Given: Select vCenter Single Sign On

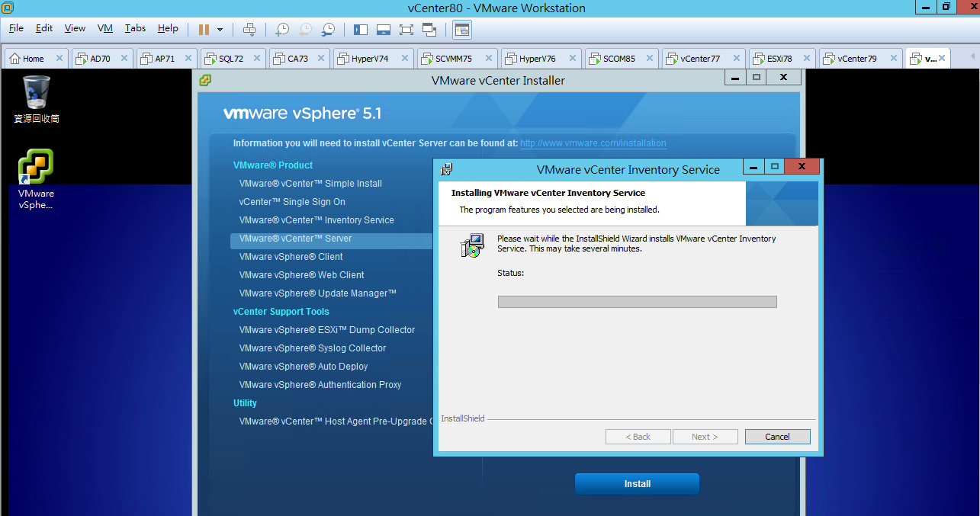Looking at the screenshot, I should point(292,202).
